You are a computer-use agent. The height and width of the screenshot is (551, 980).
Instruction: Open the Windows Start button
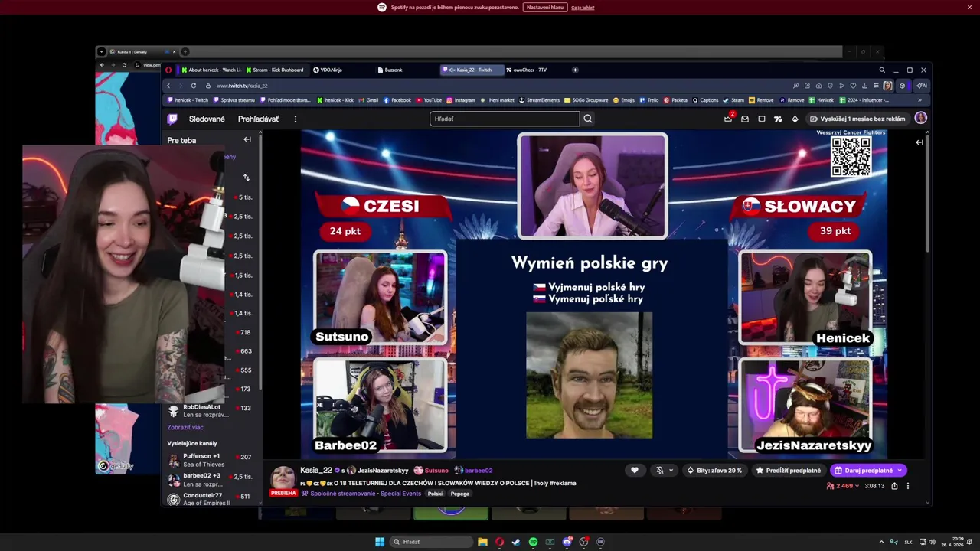point(380,542)
